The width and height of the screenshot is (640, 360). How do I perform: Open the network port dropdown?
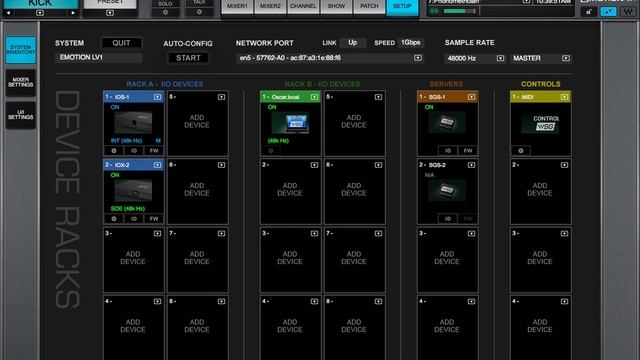pyautogui.click(x=418, y=58)
